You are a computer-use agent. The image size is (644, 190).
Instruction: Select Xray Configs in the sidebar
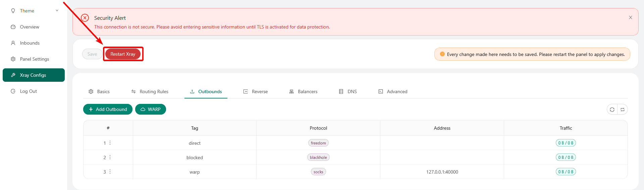coord(33,75)
